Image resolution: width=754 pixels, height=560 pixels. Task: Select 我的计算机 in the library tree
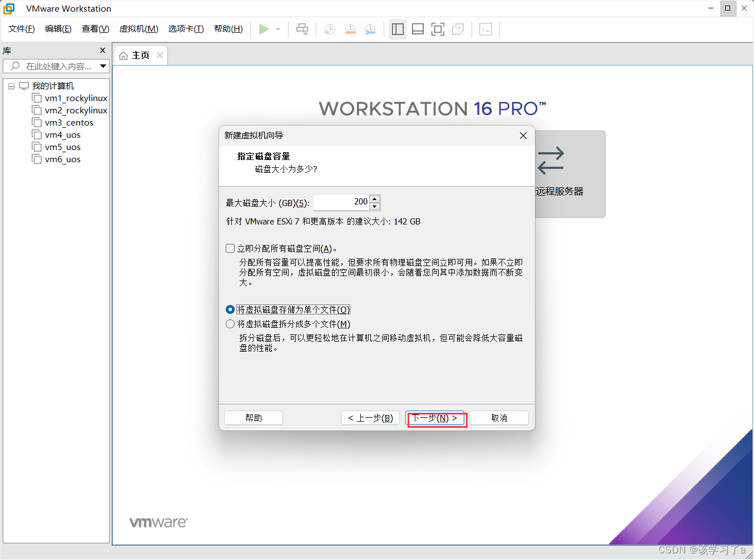53,86
